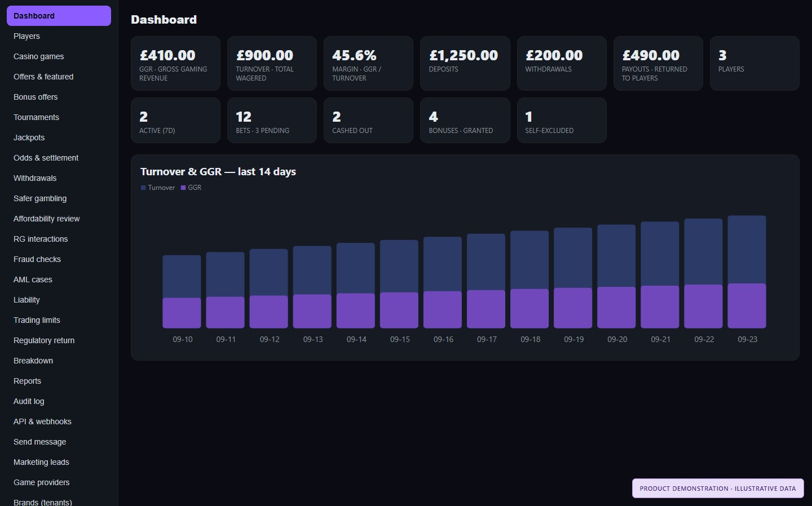The width and height of the screenshot is (812, 506).
Task: Click the Turnover legend swatch
Action: pyautogui.click(x=143, y=188)
